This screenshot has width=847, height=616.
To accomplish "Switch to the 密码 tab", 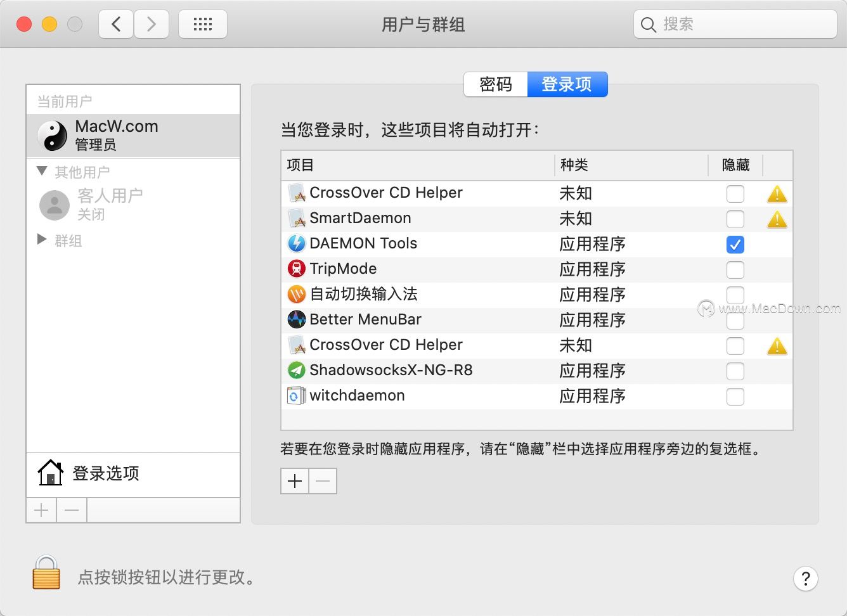I will [x=496, y=84].
